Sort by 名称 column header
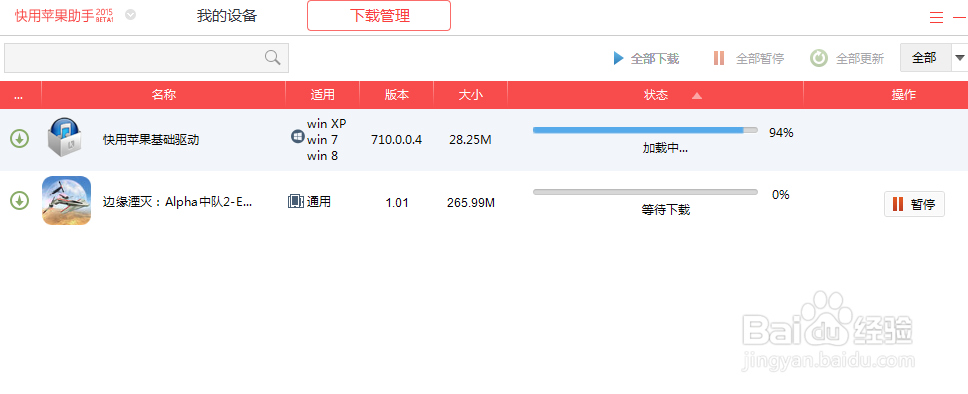The width and height of the screenshot is (968, 394). click(x=164, y=94)
